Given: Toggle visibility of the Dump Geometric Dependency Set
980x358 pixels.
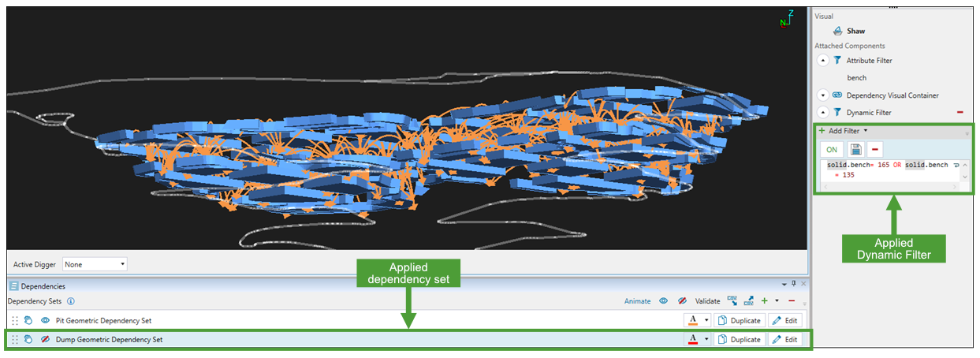Looking at the screenshot, I should [x=46, y=339].
